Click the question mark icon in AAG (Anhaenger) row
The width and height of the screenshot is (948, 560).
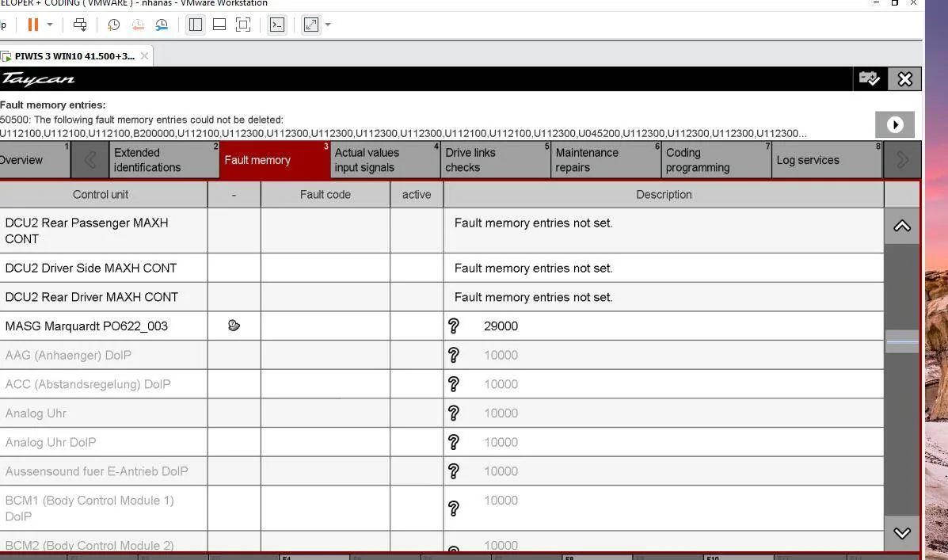[454, 355]
